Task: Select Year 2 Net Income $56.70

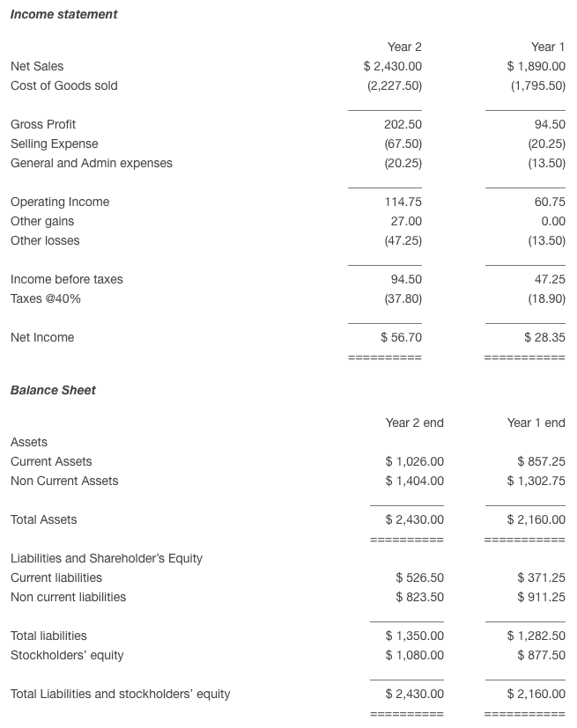Action: pos(401,337)
